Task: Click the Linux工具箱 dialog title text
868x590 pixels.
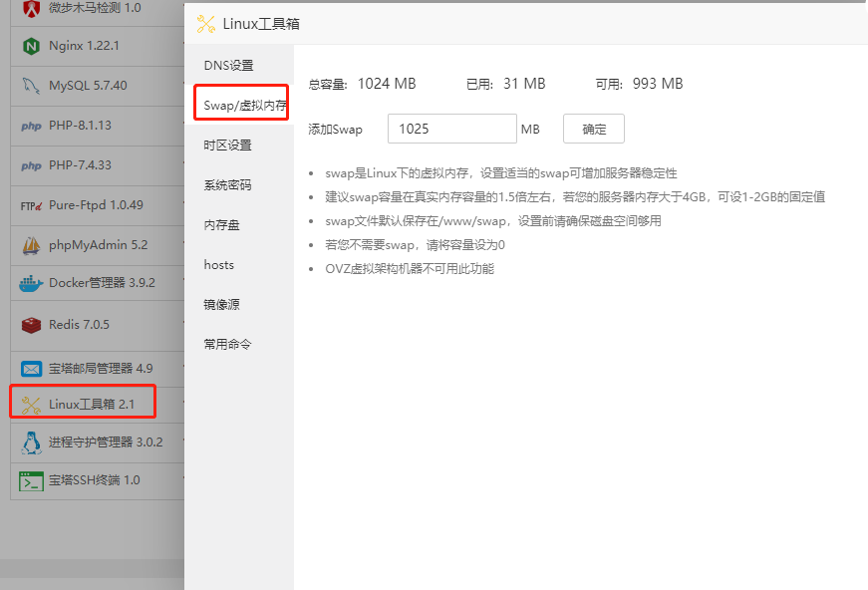Action: 261,24
